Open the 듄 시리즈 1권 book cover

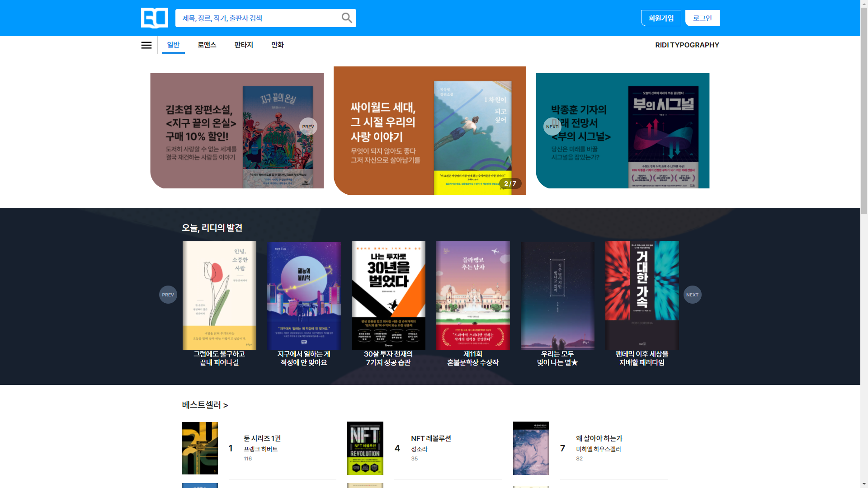tap(199, 448)
